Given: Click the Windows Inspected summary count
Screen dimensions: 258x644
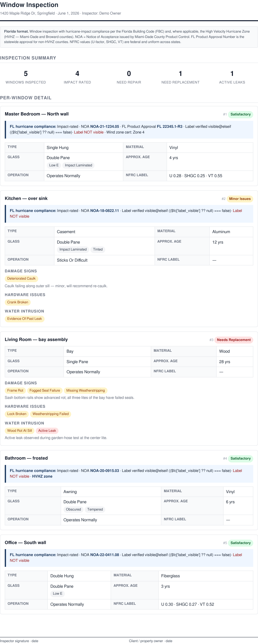Looking at the screenshot, I should [x=26, y=74].
